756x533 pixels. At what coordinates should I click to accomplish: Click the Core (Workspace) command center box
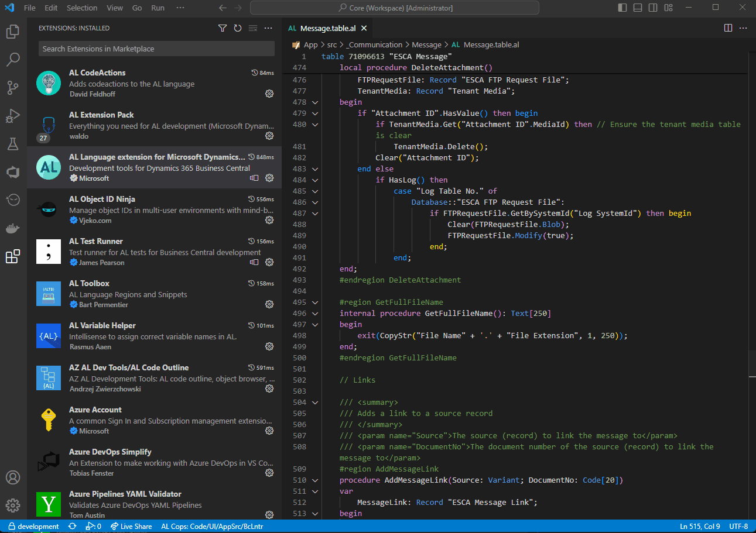click(395, 8)
